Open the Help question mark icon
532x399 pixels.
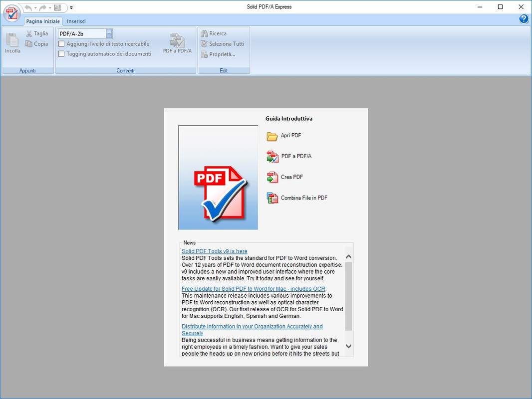524,19
